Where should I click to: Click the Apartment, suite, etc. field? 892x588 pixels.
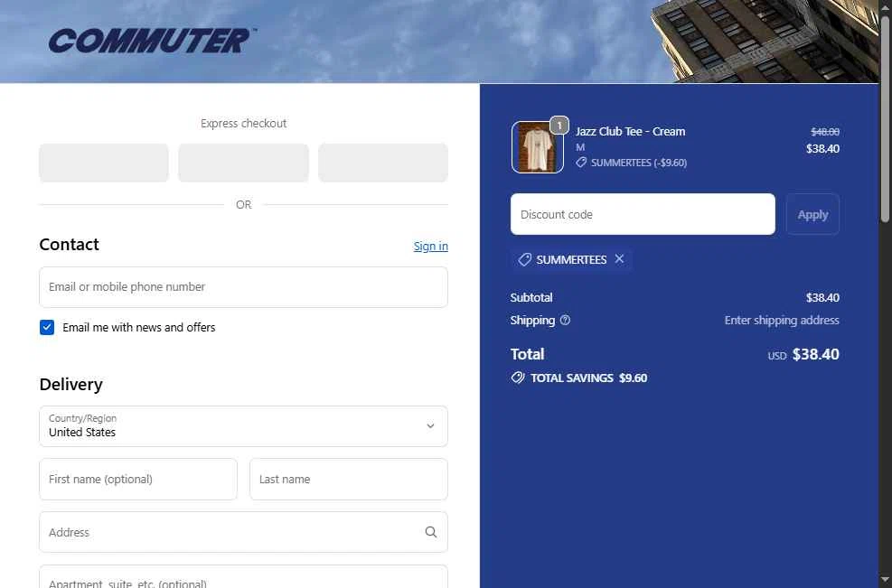(x=243, y=576)
